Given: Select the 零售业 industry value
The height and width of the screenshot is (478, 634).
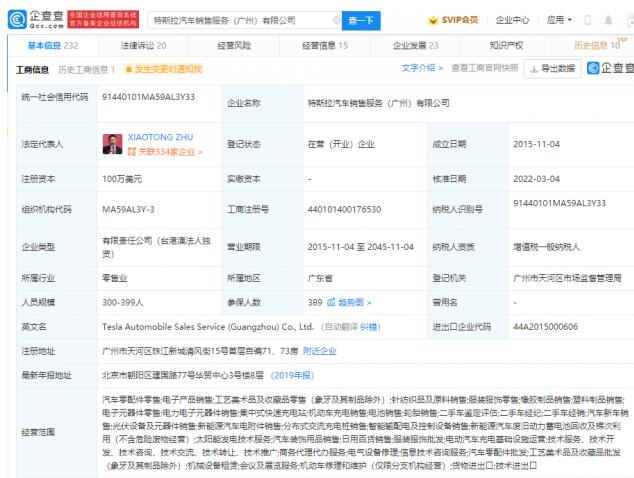Looking at the screenshot, I should point(114,278).
